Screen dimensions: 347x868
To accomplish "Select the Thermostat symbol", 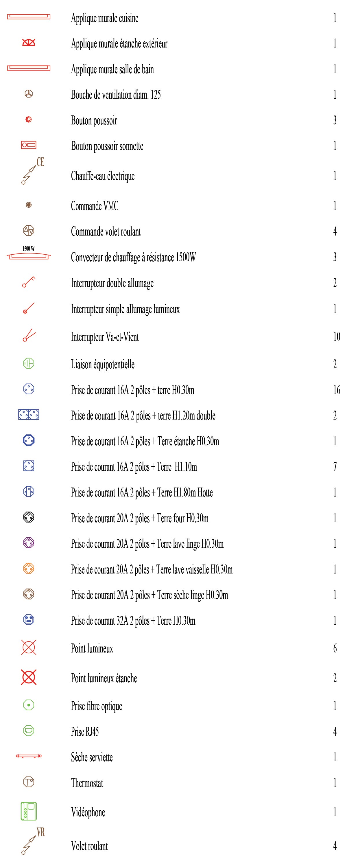I will click(29, 782).
